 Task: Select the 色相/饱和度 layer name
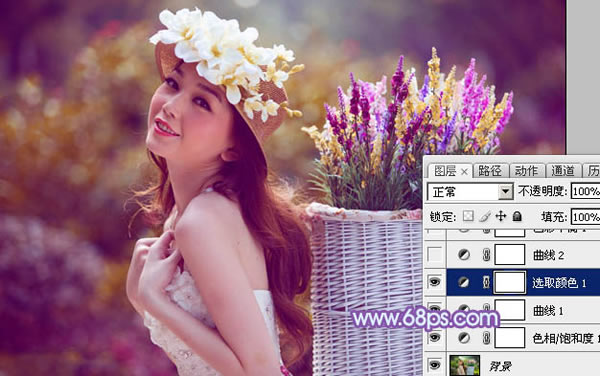[566, 338]
